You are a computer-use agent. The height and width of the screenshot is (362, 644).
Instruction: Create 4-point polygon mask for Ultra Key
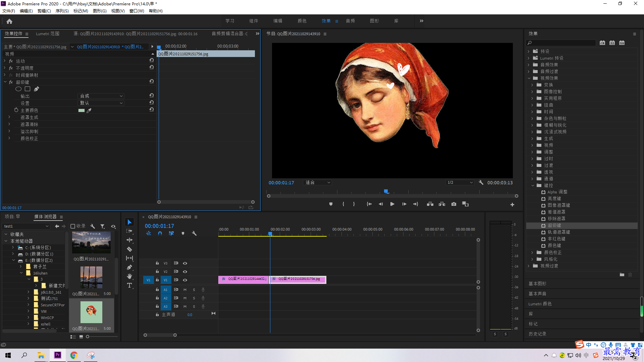click(28, 89)
